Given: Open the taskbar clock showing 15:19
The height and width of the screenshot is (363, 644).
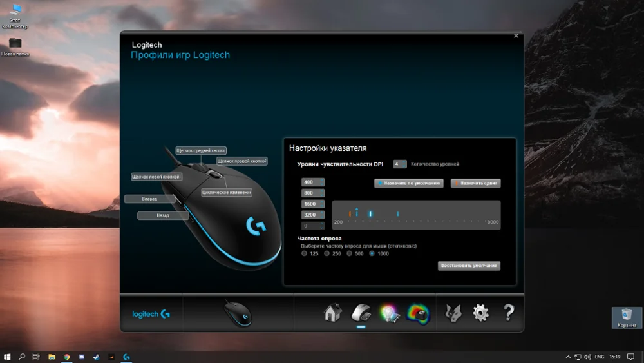Looking at the screenshot, I should [x=615, y=357].
